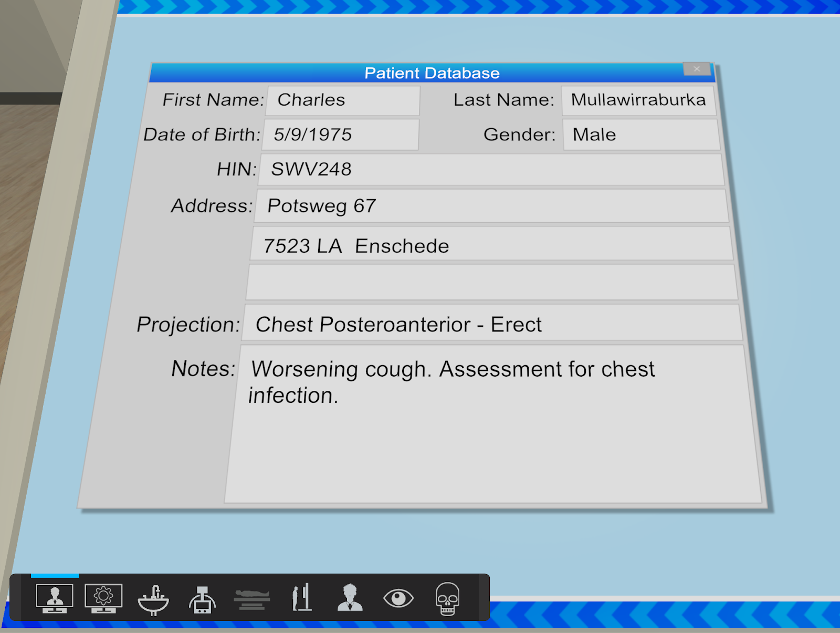Open the settings monitor gear icon
The image size is (840, 633).
103,598
